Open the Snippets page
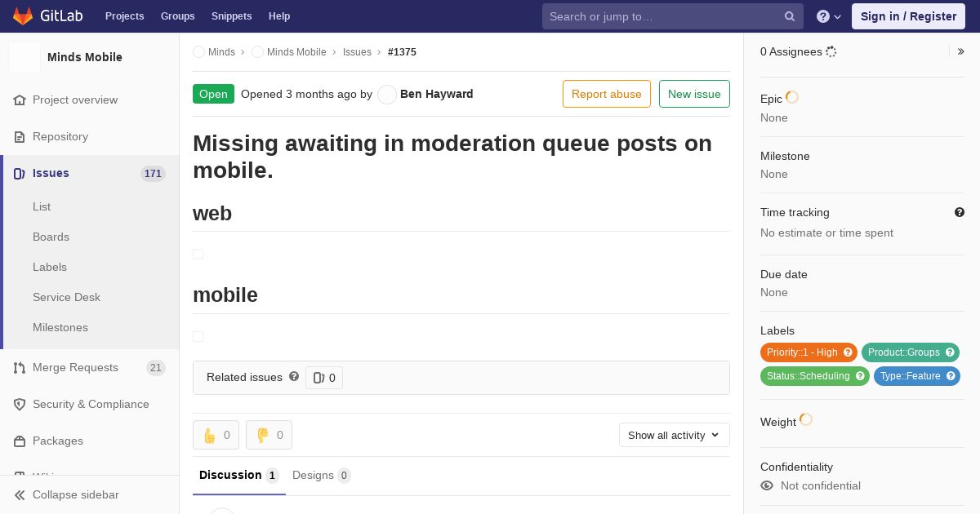 [232, 16]
